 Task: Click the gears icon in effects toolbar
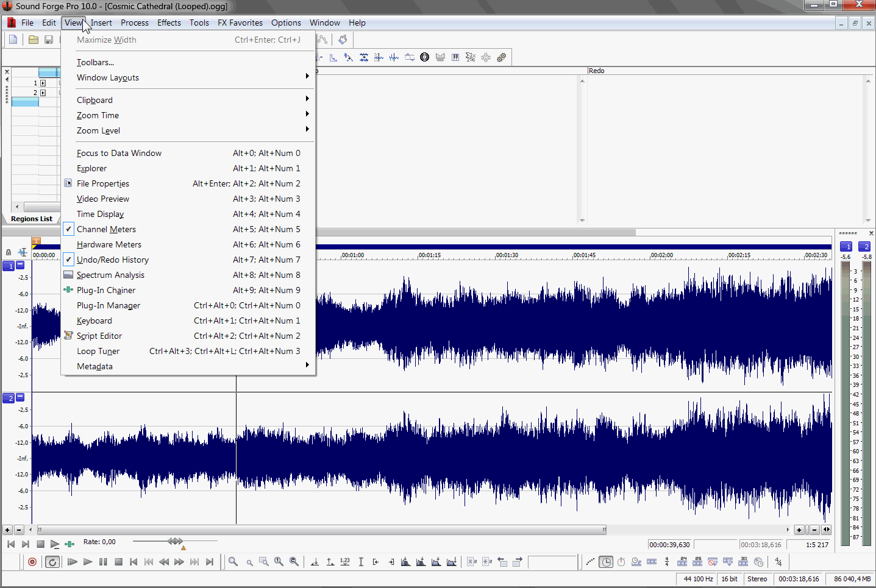501,57
